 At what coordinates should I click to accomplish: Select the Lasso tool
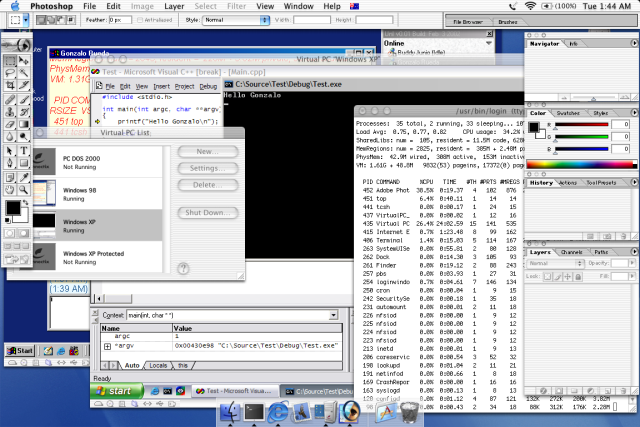[10, 73]
